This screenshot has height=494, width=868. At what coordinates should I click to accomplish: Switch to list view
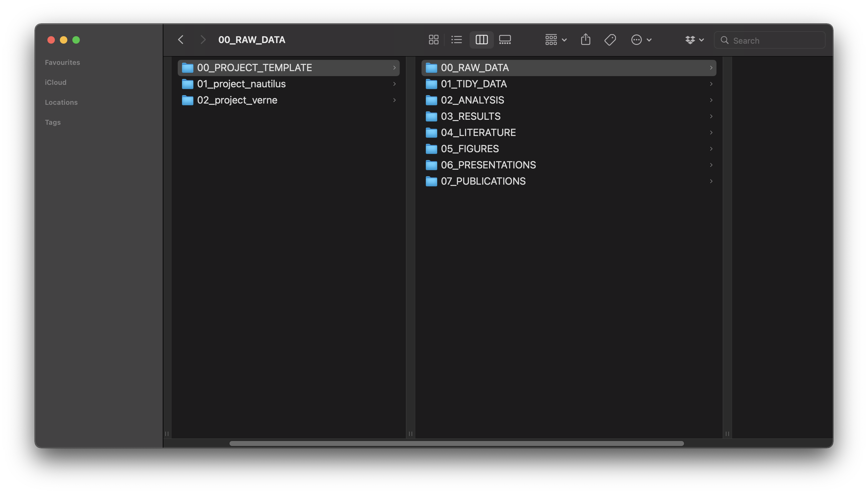pyautogui.click(x=456, y=40)
